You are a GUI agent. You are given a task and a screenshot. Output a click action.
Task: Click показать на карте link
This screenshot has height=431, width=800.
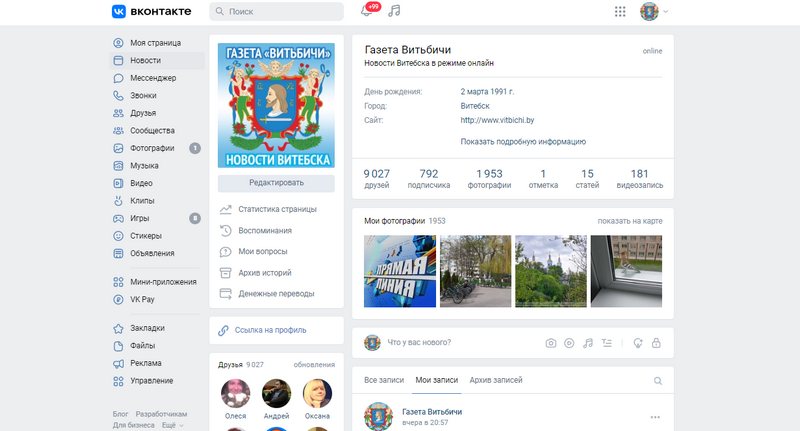[630, 221]
